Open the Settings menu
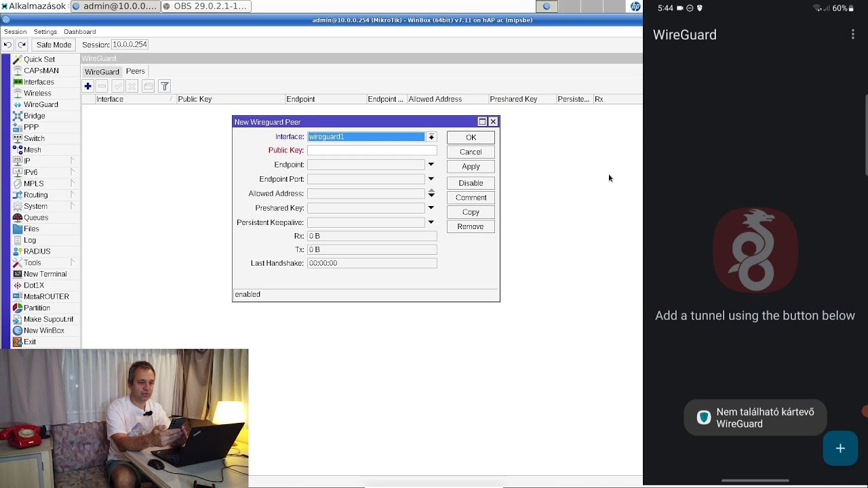Screen dimensions: 868x488 click(45, 32)
